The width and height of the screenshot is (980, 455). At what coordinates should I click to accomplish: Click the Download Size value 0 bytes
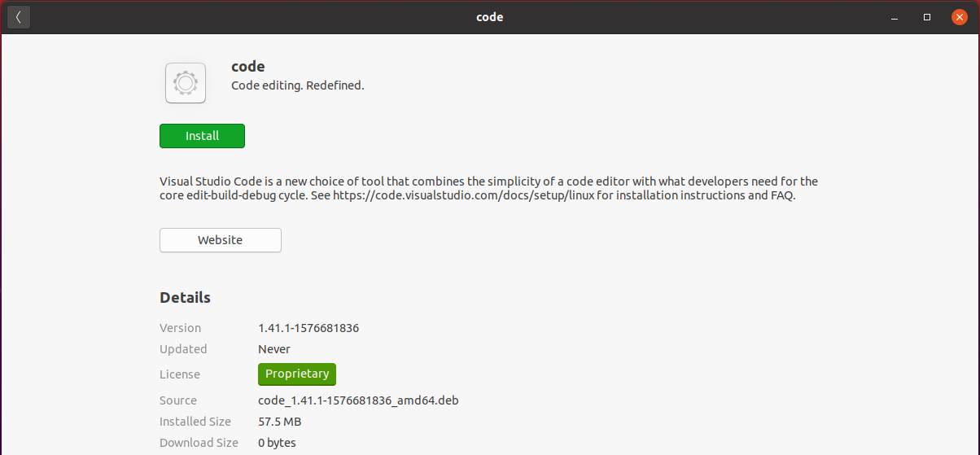click(277, 443)
